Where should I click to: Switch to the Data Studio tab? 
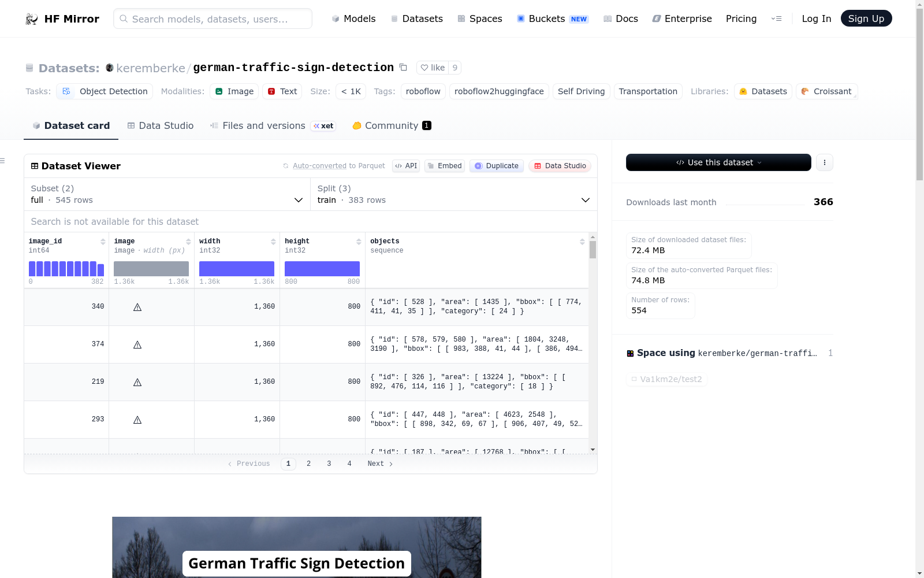coord(161,125)
